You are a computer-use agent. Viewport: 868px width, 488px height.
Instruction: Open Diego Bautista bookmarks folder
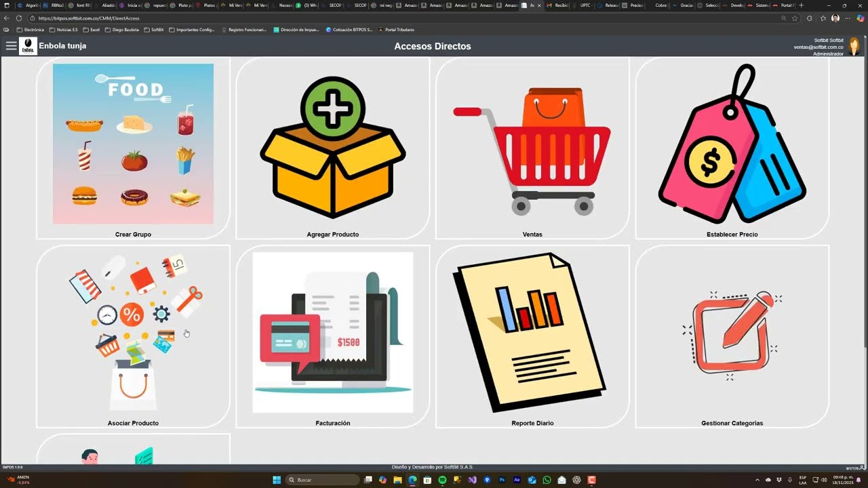tap(122, 30)
